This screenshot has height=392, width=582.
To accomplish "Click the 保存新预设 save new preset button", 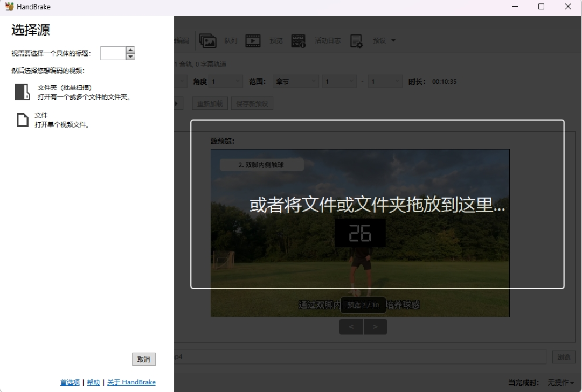I will [252, 103].
